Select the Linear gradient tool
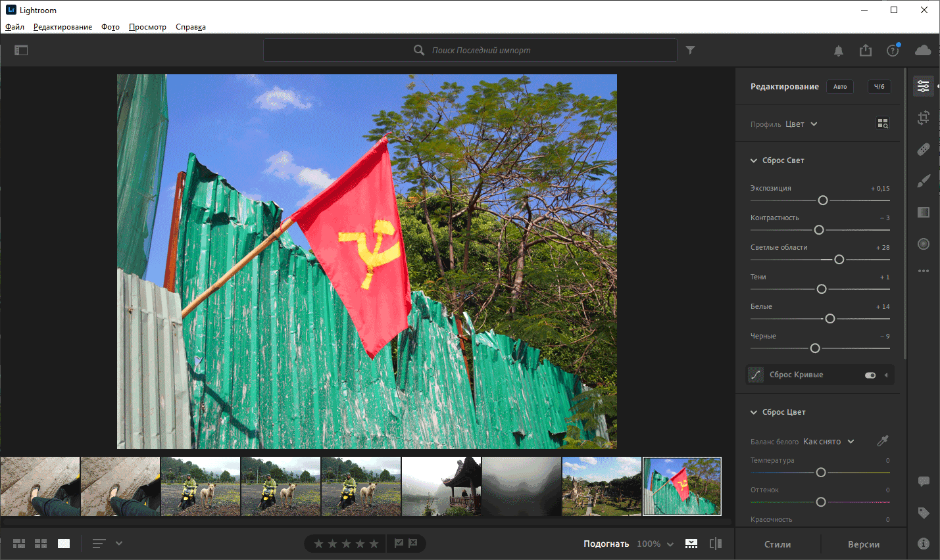 (x=924, y=212)
